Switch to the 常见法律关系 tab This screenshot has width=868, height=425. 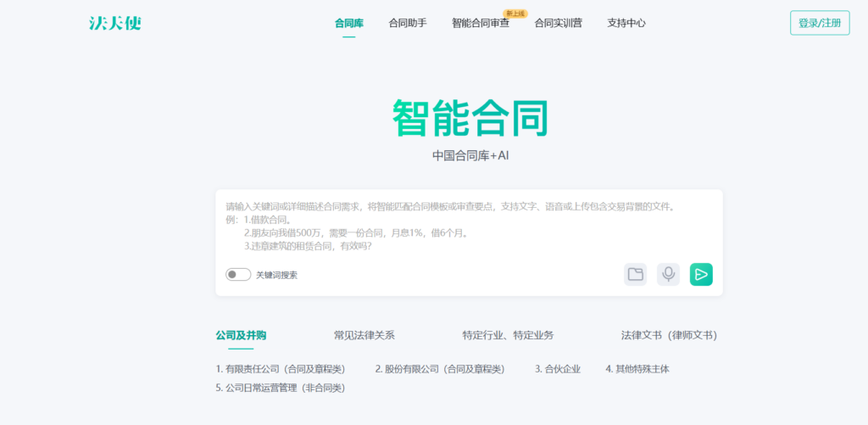click(x=364, y=335)
